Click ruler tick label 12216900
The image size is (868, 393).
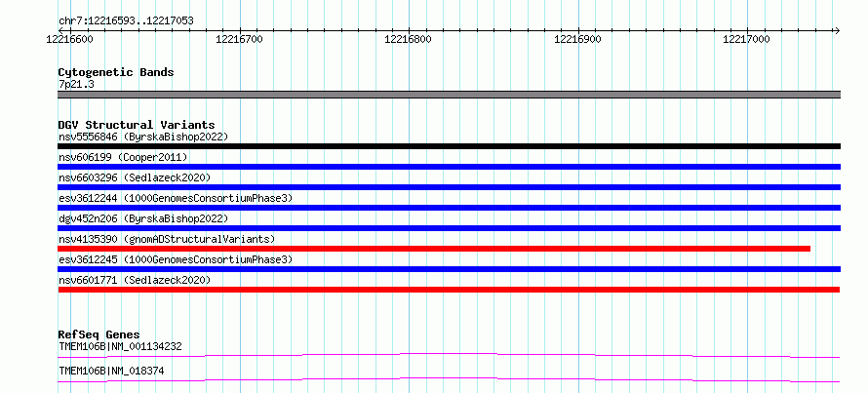[577, 39]
